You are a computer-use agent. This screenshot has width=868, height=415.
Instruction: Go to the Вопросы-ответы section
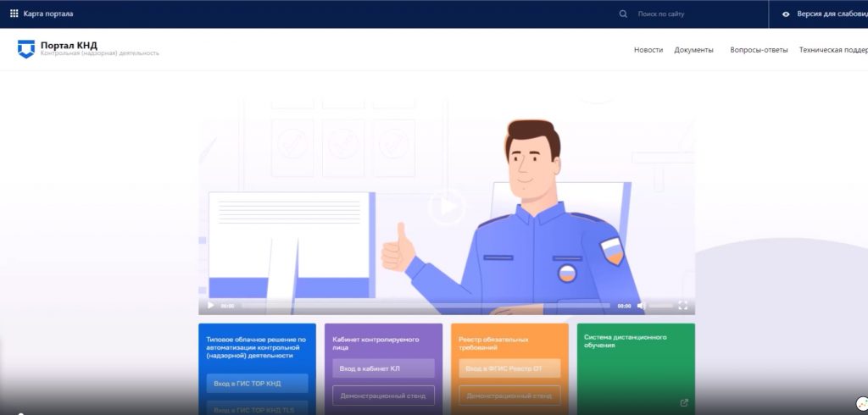(759, 50)
